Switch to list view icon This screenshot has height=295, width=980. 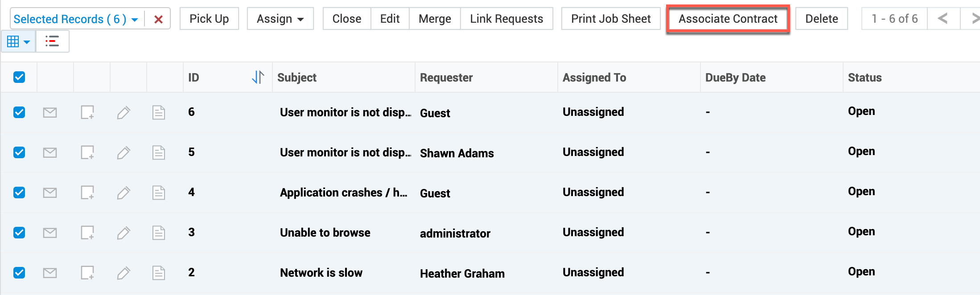(x=52, y=41)
